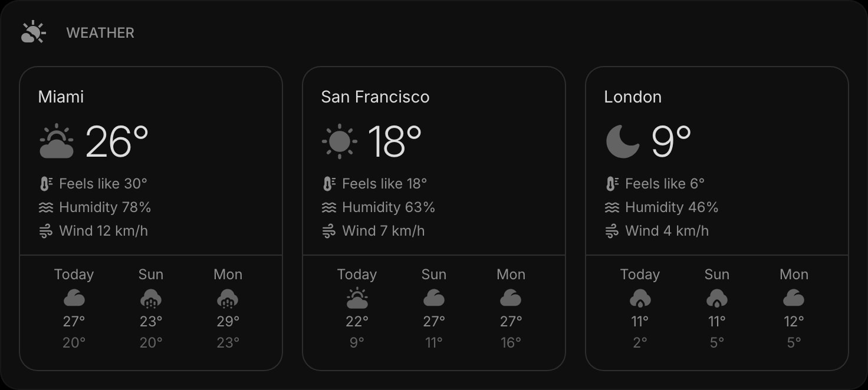The height and width of the screenshot is (390, 868).
Task: Click San Francisco's sunny current condition icon
Action: click(x=340, y=141)
